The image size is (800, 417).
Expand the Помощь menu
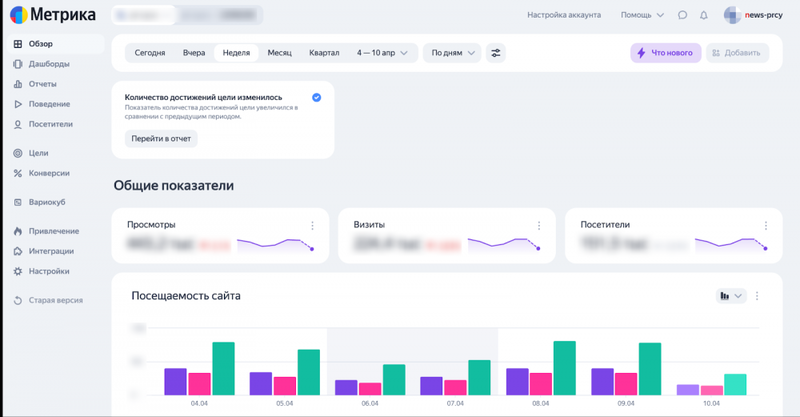click(642, 15)
